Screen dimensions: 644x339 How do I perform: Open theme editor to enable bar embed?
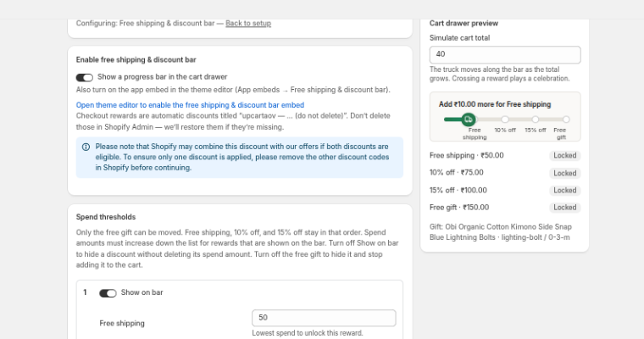[190, 105]
